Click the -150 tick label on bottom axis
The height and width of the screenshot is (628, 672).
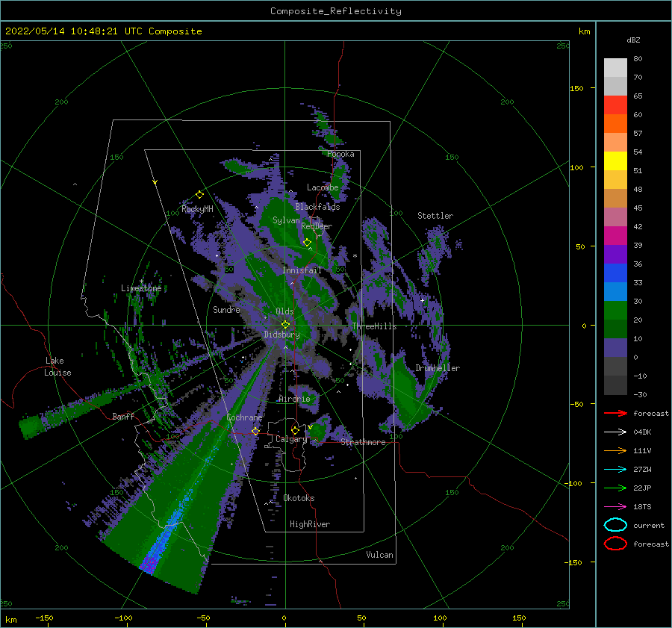44,618
